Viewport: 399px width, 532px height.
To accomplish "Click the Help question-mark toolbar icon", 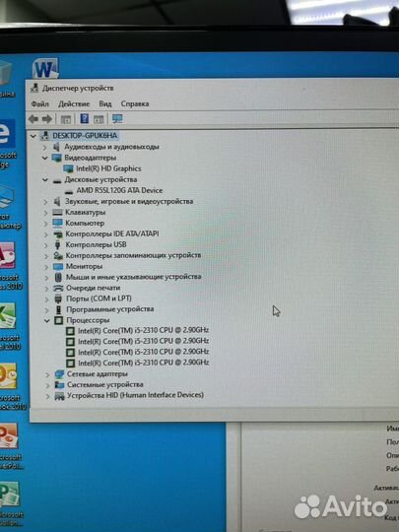I will (84, 119).
